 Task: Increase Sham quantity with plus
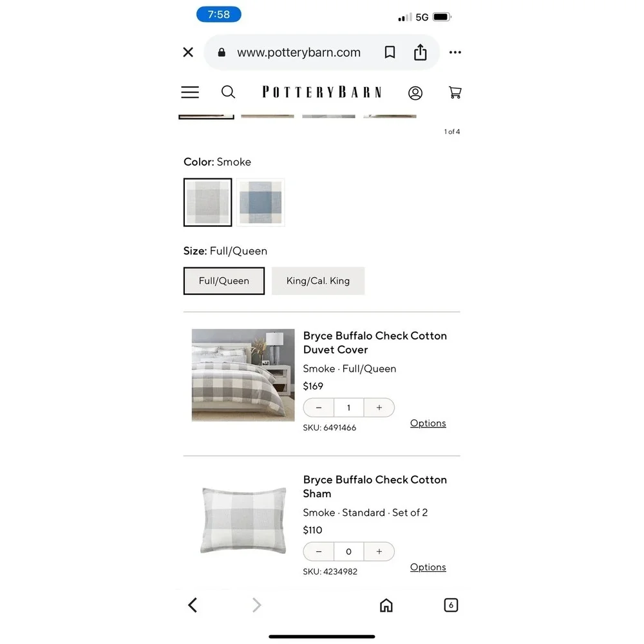tap(379, 552)
